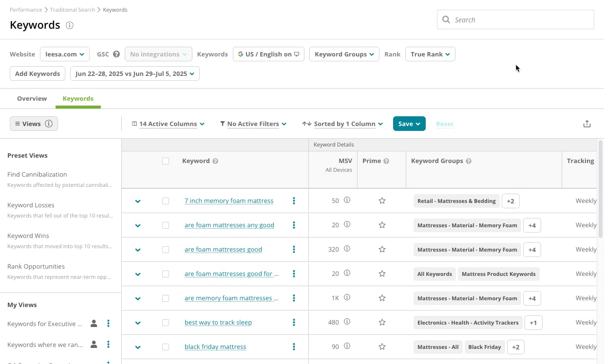Open the 14 Active Columns dropdown
This screenshot has height=364, width=604.
pos(168,124)
